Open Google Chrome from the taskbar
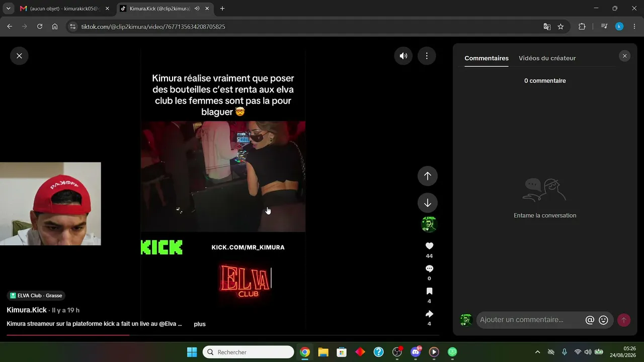Viewport: 644px width, 362px height. coord(305,352)
